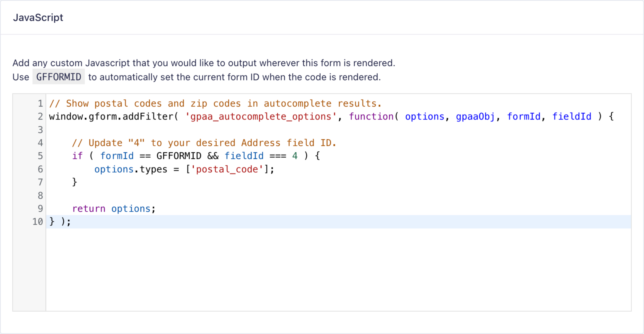
Task: Click 'options.types' on line 6
Action: click(x=130, y=169)
